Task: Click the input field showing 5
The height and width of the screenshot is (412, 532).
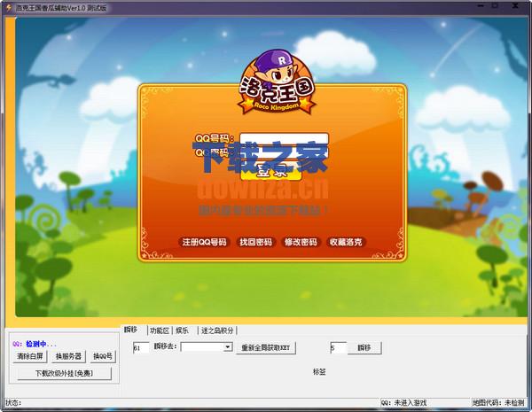Action: [x=339, y=348]
